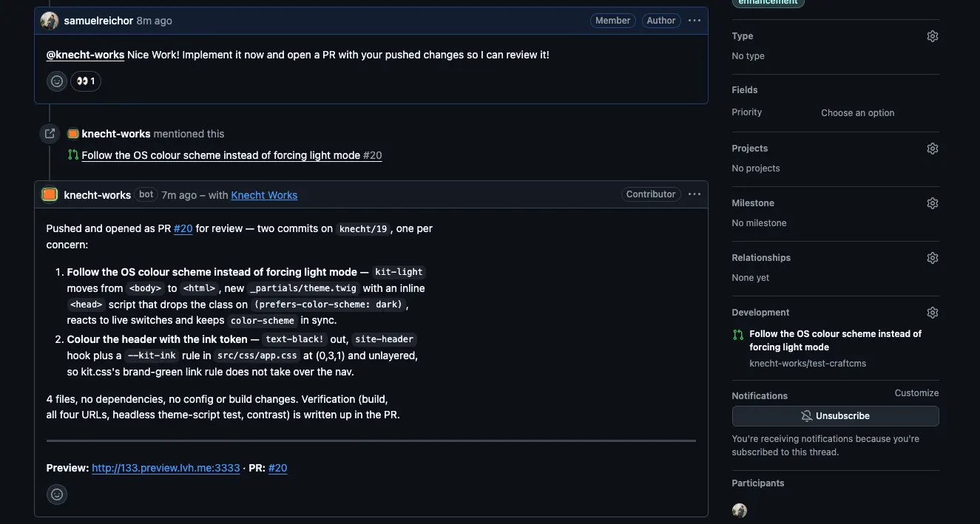Click the Member badge on samuelreichor's comment

click(x=613, y=21)
